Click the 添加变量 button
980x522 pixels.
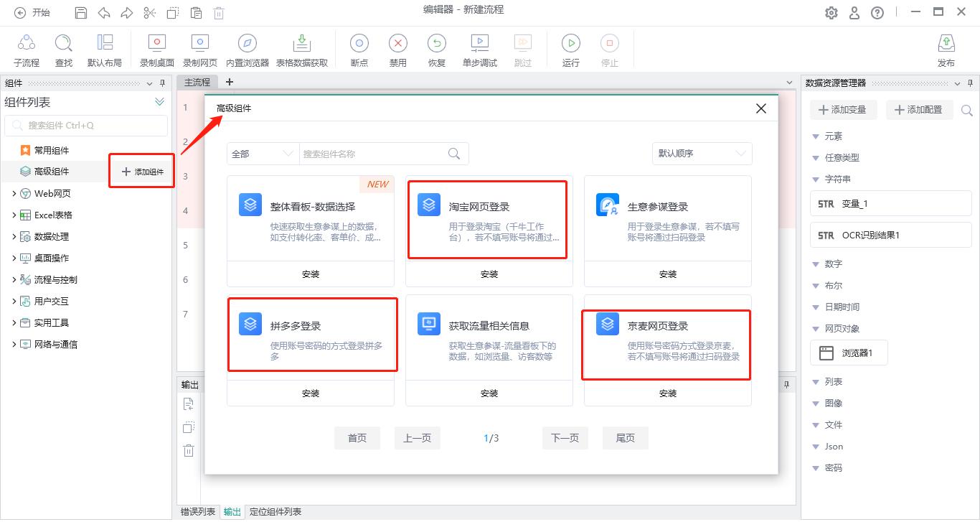[x=844, y=110]
